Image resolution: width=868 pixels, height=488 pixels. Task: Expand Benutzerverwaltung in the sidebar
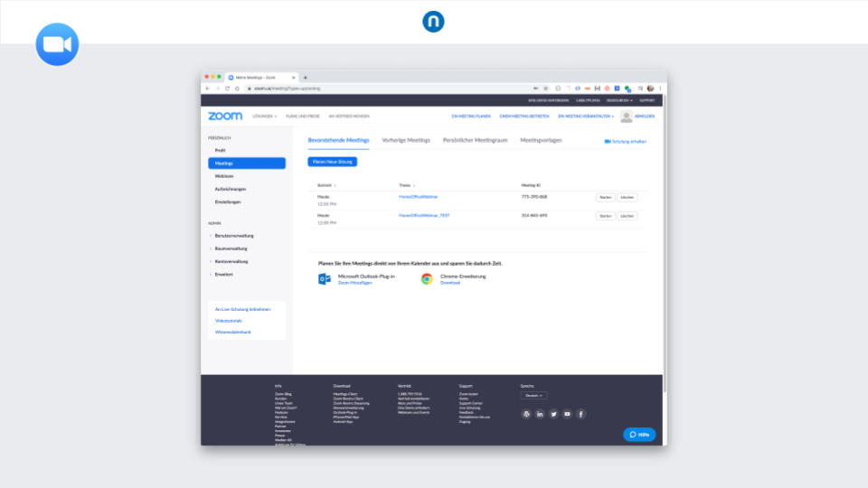(x=234, y=236)
